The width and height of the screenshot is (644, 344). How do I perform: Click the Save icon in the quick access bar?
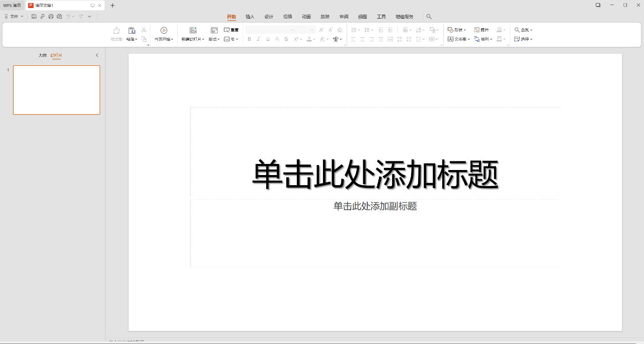coord(34,17)
